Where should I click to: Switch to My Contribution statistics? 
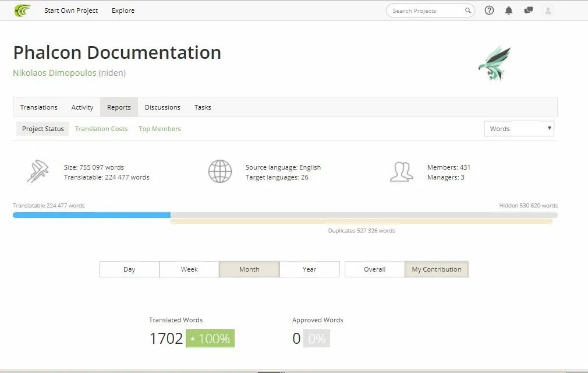click(437, 269)
